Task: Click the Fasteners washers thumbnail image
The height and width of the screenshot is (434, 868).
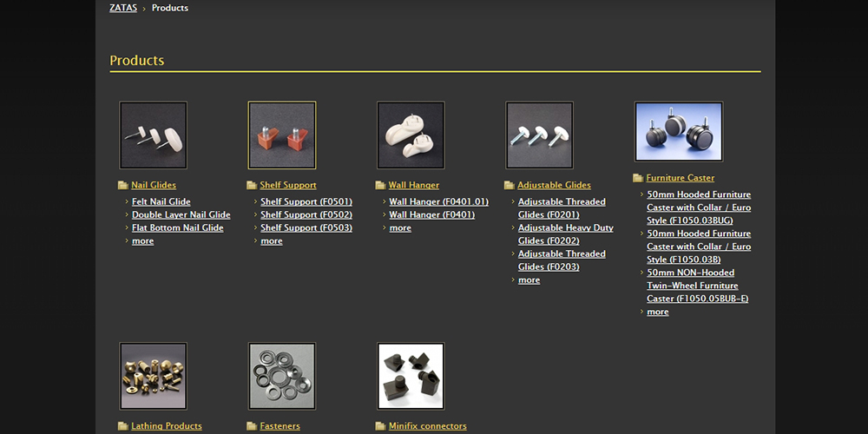Action: pyautogui.click(x=282, y=376)
